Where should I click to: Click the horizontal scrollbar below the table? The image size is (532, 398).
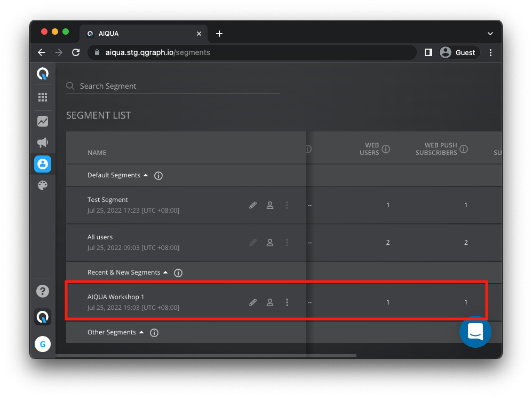[x=205, y=355]
